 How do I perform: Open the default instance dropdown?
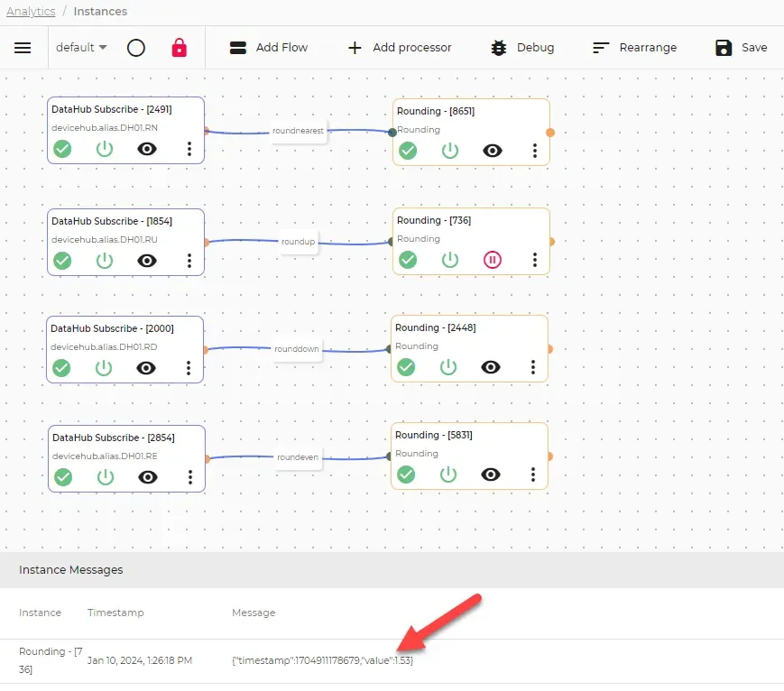[81, 48]
